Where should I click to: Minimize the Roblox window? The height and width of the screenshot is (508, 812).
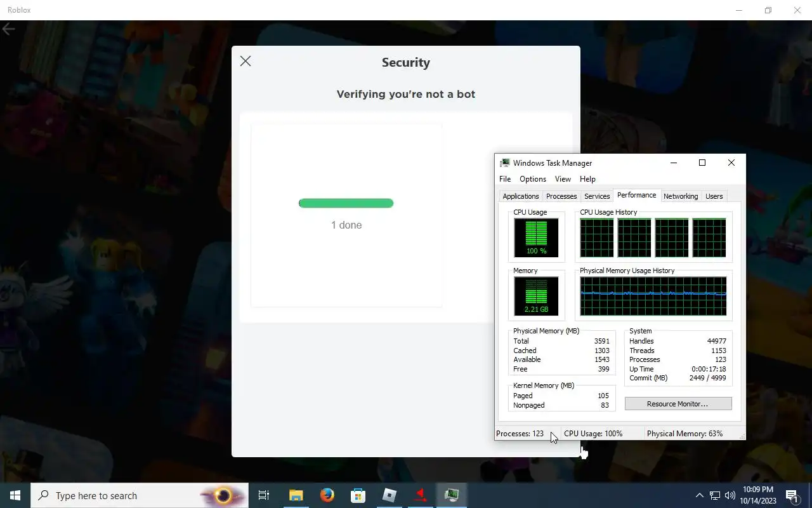(x=739, y=10)
